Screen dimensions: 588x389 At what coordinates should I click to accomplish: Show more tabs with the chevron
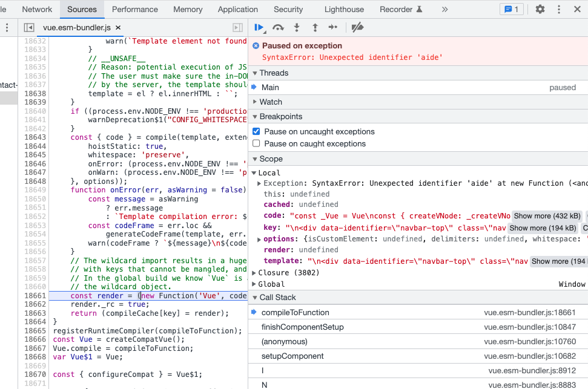pyautogui.click(x=444, y=9)
